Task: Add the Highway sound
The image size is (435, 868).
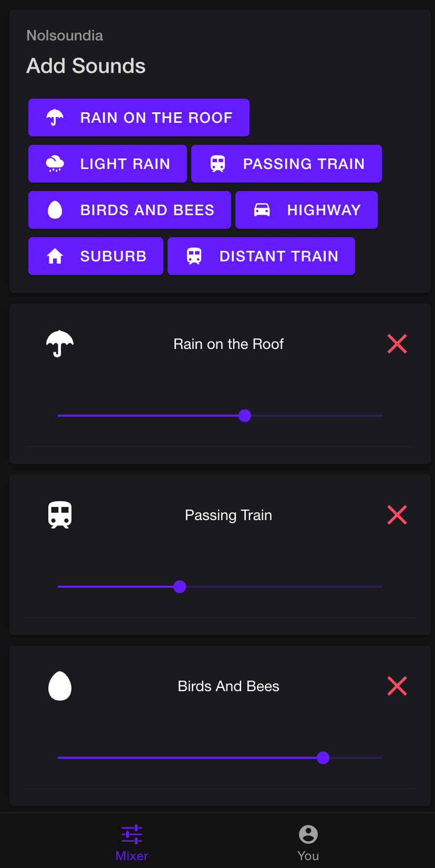Action: tap(306, 210)
